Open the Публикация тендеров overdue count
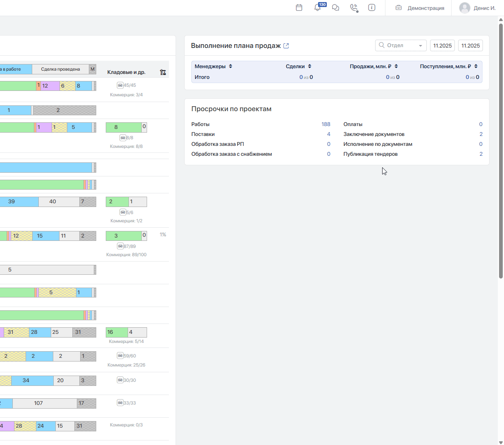 tap(481, 154)
